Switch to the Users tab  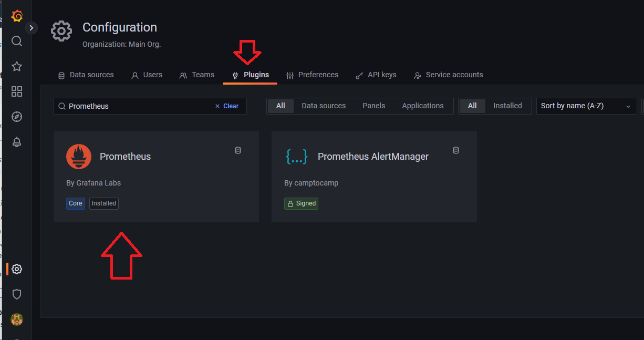click(x=147, y=75)
